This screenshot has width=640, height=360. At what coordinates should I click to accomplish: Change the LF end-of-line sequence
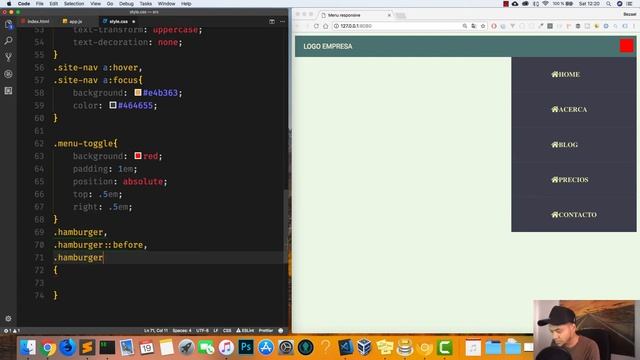pyautogui.click(x=216, y=331)
